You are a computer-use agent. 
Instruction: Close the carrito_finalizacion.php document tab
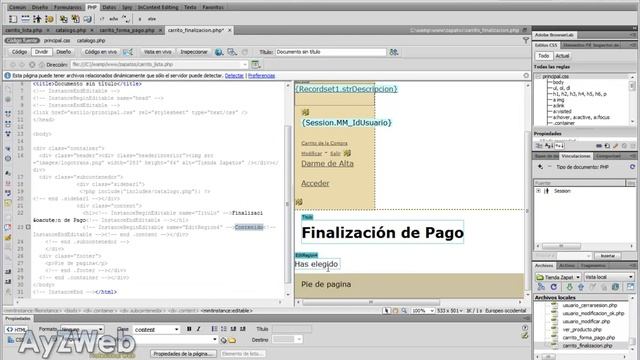230,30
